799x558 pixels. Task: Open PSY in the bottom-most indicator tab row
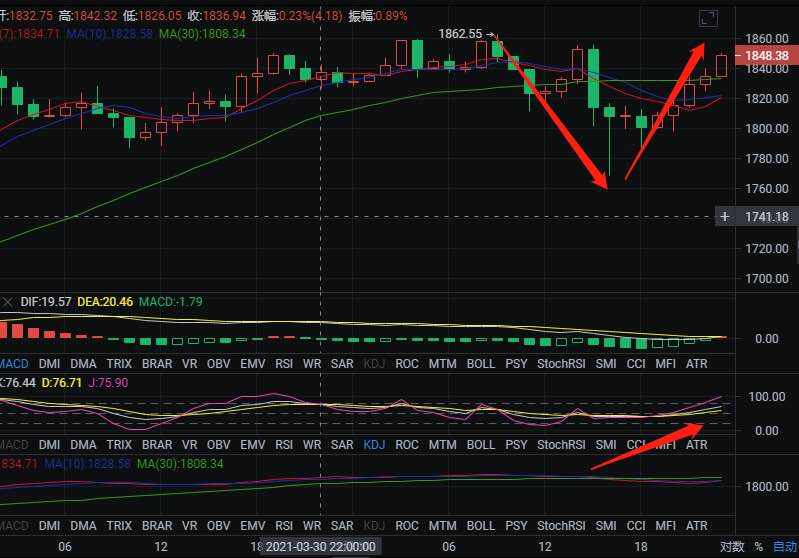coord(516,526)
